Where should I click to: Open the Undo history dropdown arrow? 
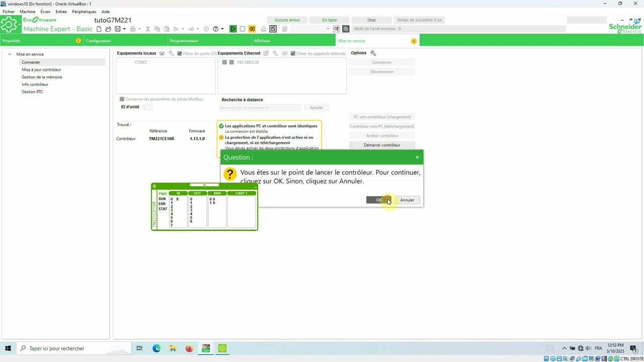[x=183, y=29]
